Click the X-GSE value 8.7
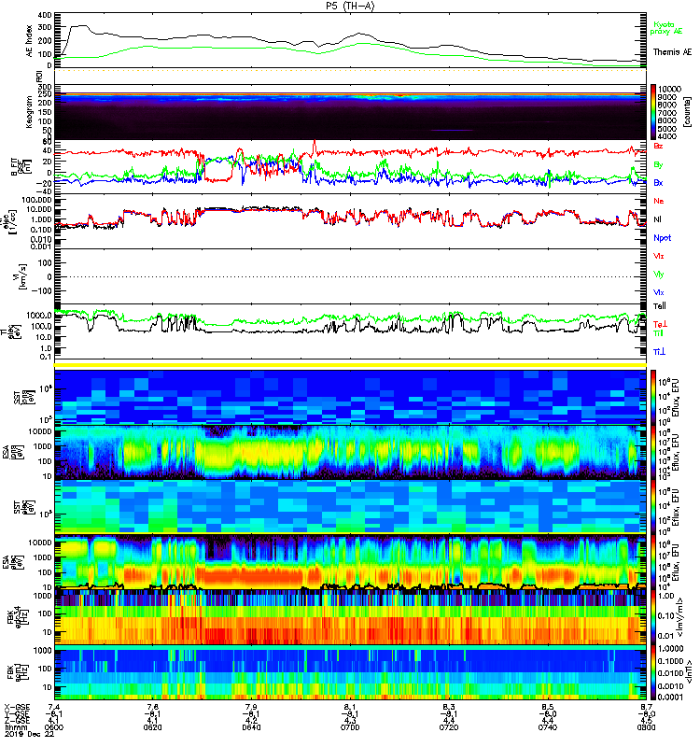The image size is (700, 747). pyautogui.click(x=646, y=707)
